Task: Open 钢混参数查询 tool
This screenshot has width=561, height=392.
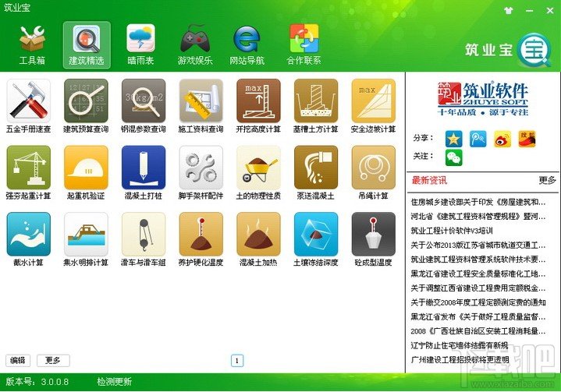Action: coord(144,107)
